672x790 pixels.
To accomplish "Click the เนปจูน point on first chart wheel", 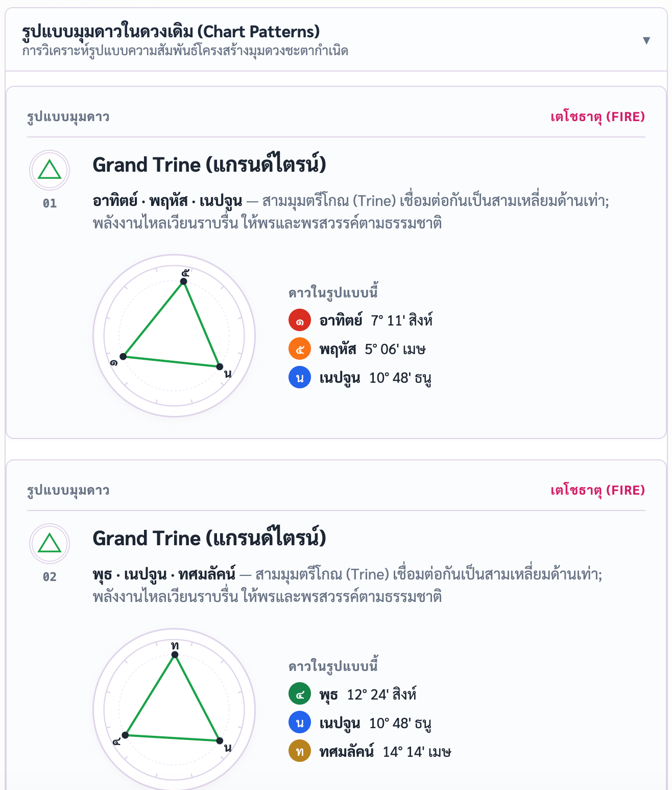I will coord(220,366).
